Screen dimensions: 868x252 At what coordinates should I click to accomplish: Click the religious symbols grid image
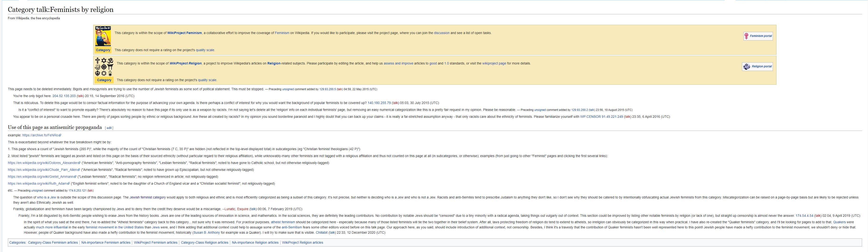tap(104, 66)
